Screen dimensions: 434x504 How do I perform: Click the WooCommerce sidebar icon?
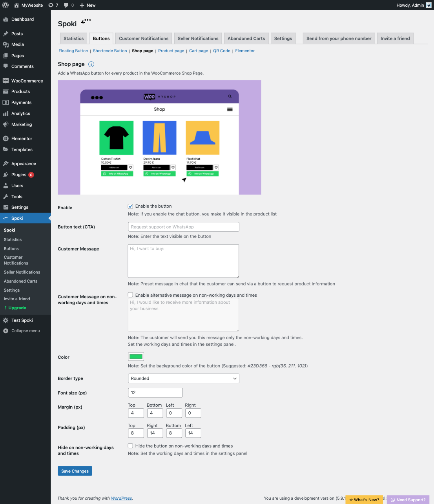click(x=5, y=81)
